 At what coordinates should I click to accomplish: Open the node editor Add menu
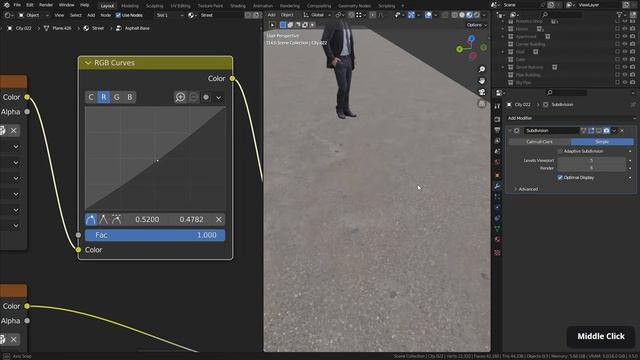click(91, 15)
